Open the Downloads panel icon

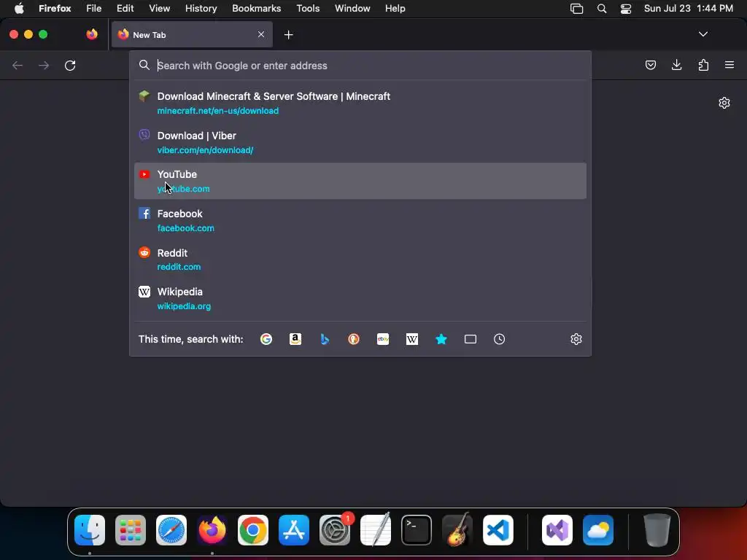(676, 65)
